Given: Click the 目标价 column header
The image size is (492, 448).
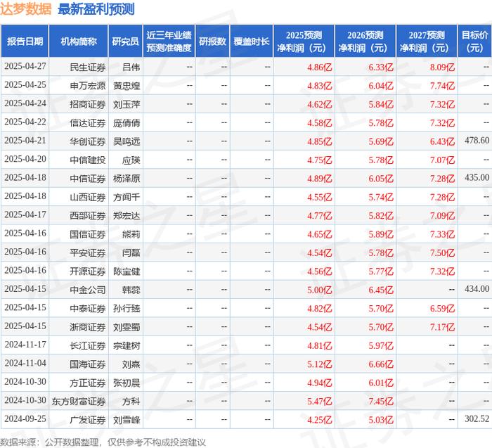Looking at the screenshot, I should [x=474, y=41].
